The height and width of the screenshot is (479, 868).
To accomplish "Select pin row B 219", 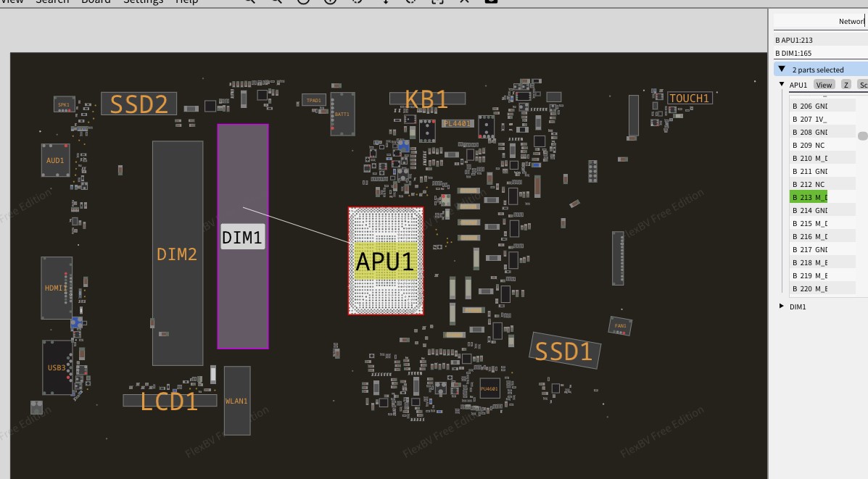I will (x=822, y=275).
